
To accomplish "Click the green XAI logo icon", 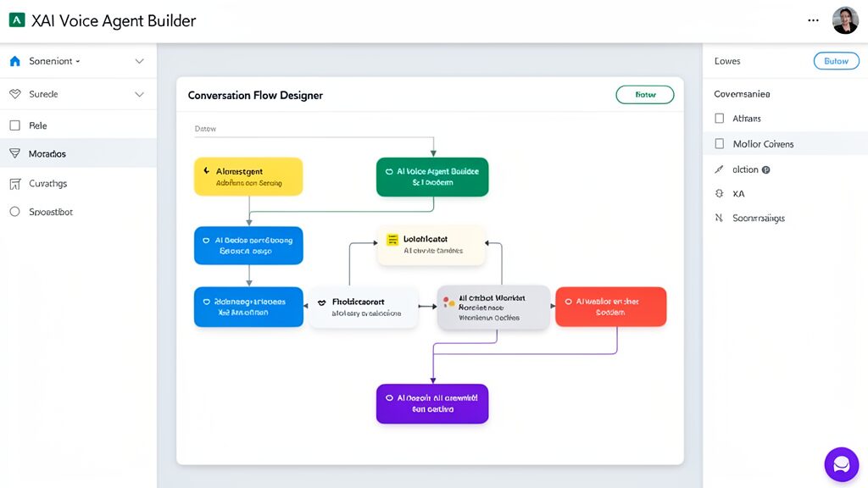I will point(17,20).
